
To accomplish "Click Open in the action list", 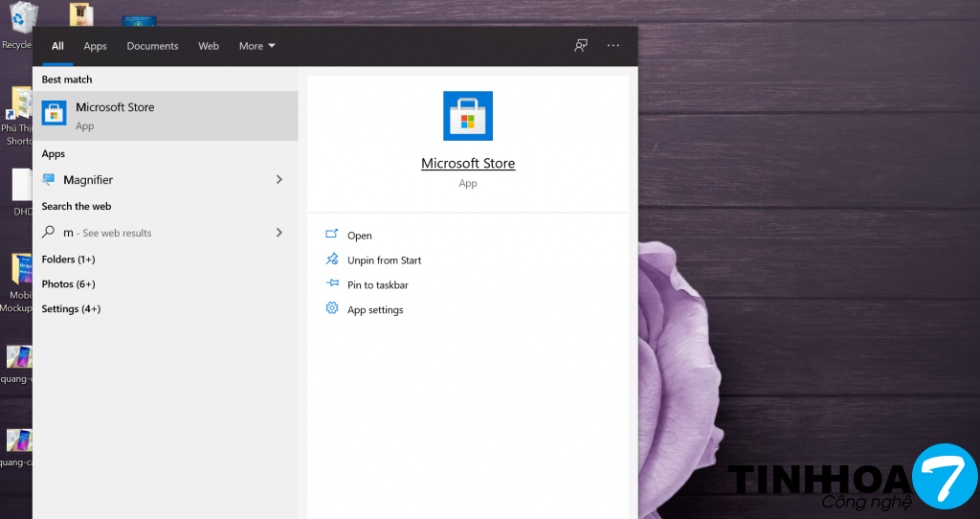I will coord(360,236).
